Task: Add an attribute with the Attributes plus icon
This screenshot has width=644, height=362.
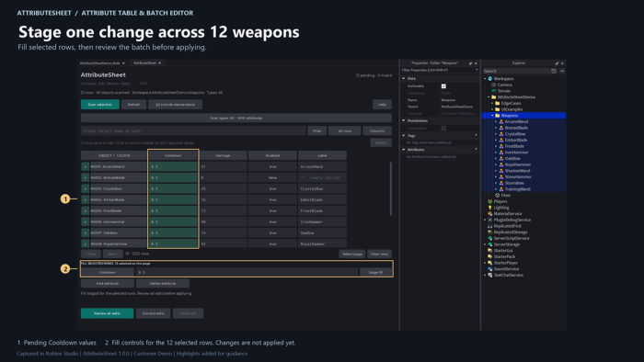Action: pos(476,150)
